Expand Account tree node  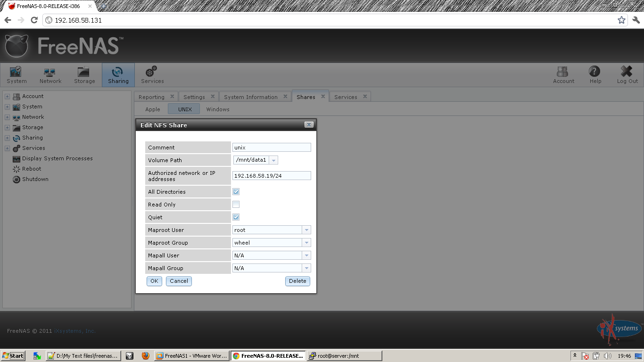(x=7, y=96)
